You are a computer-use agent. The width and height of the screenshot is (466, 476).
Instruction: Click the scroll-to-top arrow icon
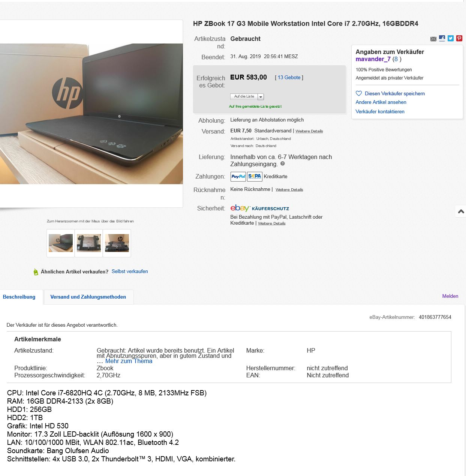(461, 212)
